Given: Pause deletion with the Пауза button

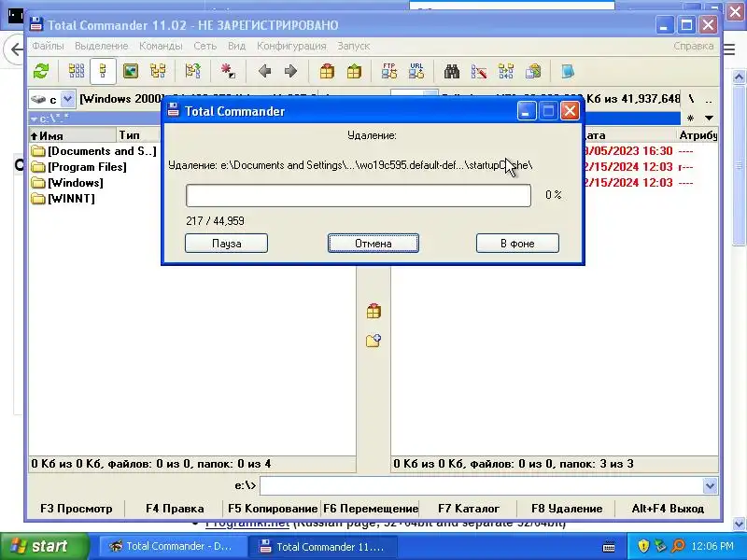Looking at the screenshot, I should click(x=226, y=244).
